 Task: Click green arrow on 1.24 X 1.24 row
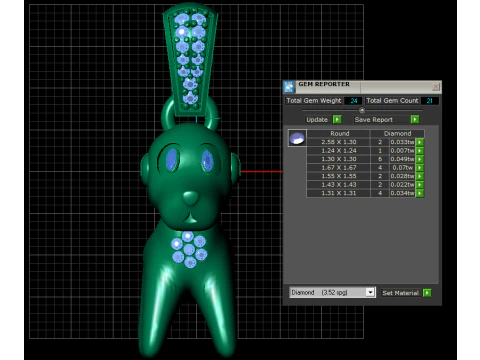420,151
